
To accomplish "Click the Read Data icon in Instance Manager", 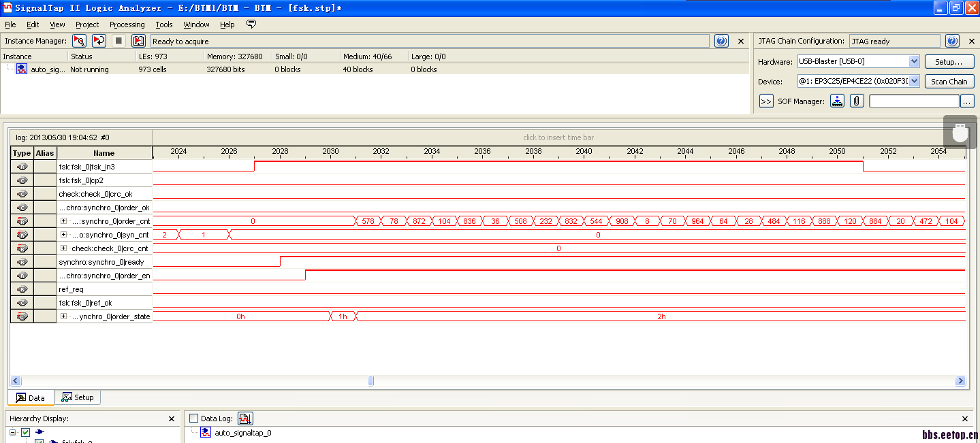I will tap(138, 41).
